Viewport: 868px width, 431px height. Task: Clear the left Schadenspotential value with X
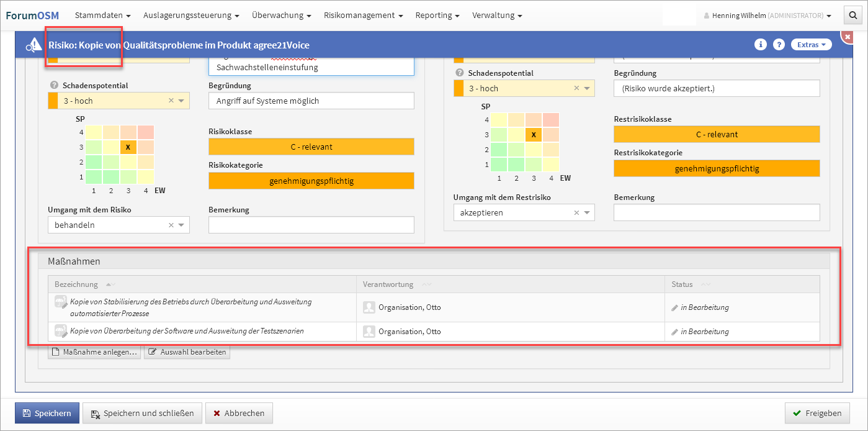pyautogui.click(x=171, y=101)
